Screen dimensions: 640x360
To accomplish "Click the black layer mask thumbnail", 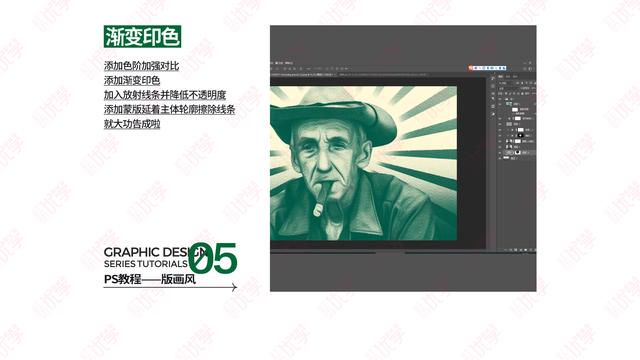I will pos(520,136).
